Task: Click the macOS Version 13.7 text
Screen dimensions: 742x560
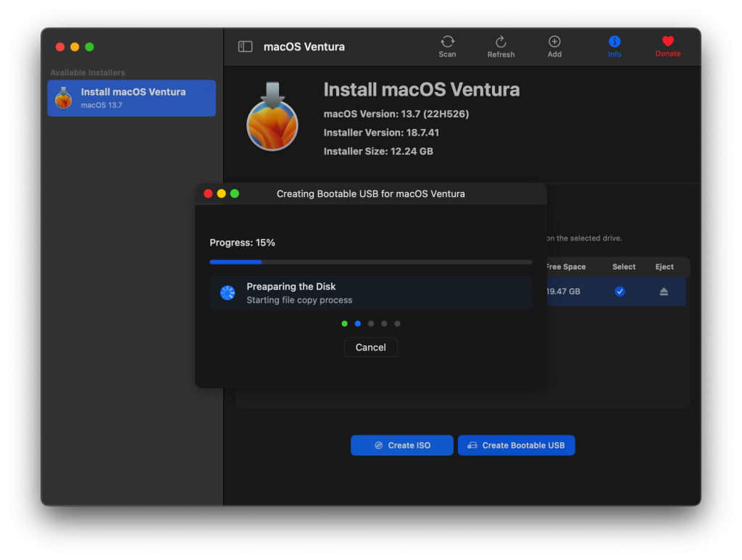Action: coord(396,114)
